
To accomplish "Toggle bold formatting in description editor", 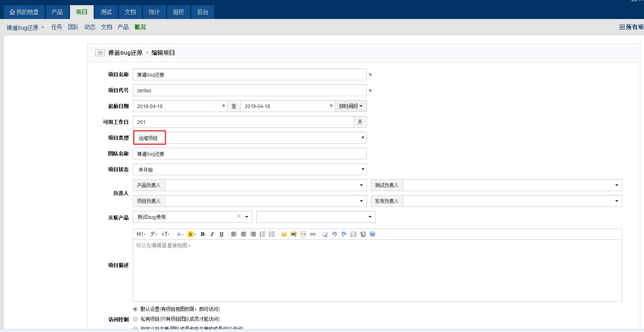I will tap(202, 234).
